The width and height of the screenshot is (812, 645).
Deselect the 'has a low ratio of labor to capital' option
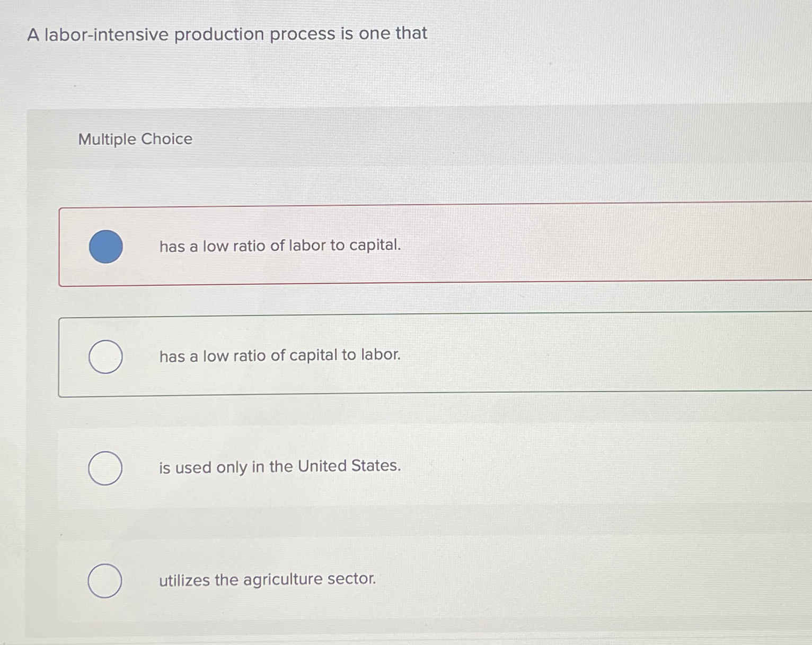coord(105,246)
